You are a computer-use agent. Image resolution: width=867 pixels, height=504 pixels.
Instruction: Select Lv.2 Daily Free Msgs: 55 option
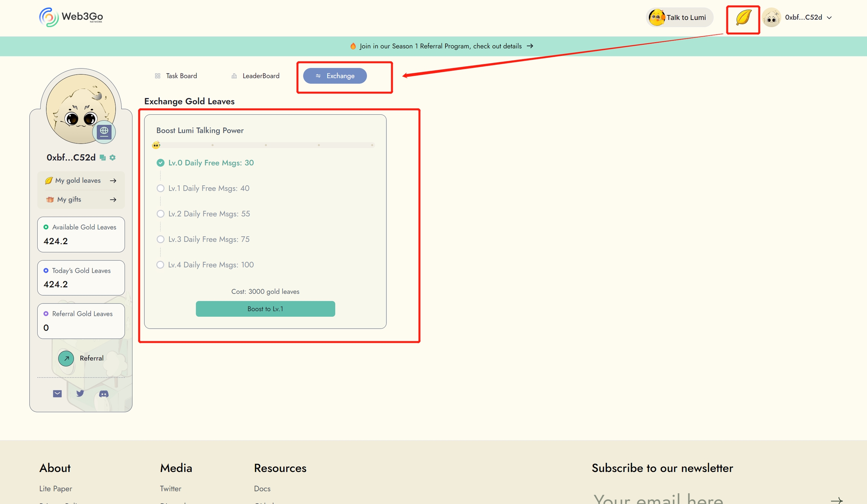tap(160, 214)
